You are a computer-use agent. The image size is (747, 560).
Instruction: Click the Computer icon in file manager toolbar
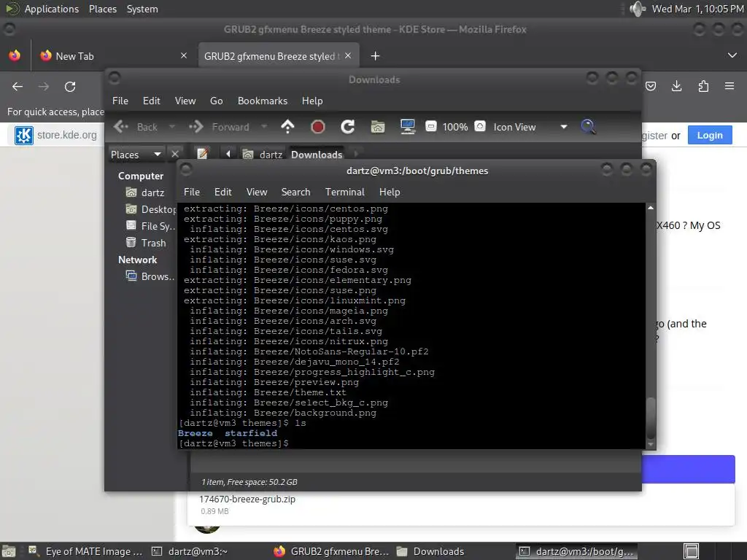click(408, 127)
